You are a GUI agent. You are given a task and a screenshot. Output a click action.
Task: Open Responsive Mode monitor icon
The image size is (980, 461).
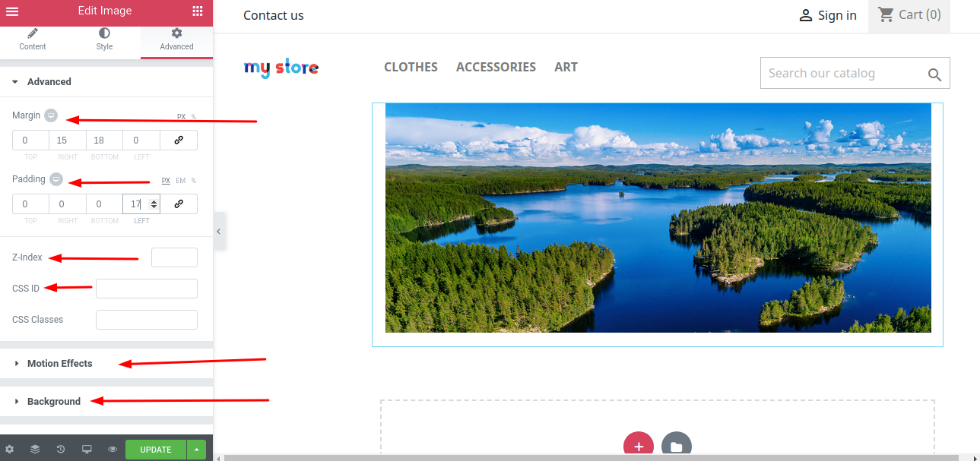(x=87, y=450)
